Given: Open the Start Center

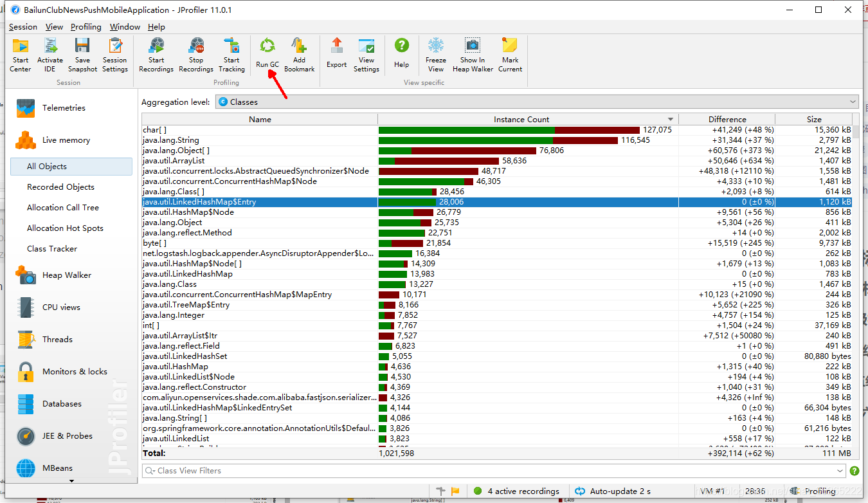Looking at the screenshot, I should (21, 55).
